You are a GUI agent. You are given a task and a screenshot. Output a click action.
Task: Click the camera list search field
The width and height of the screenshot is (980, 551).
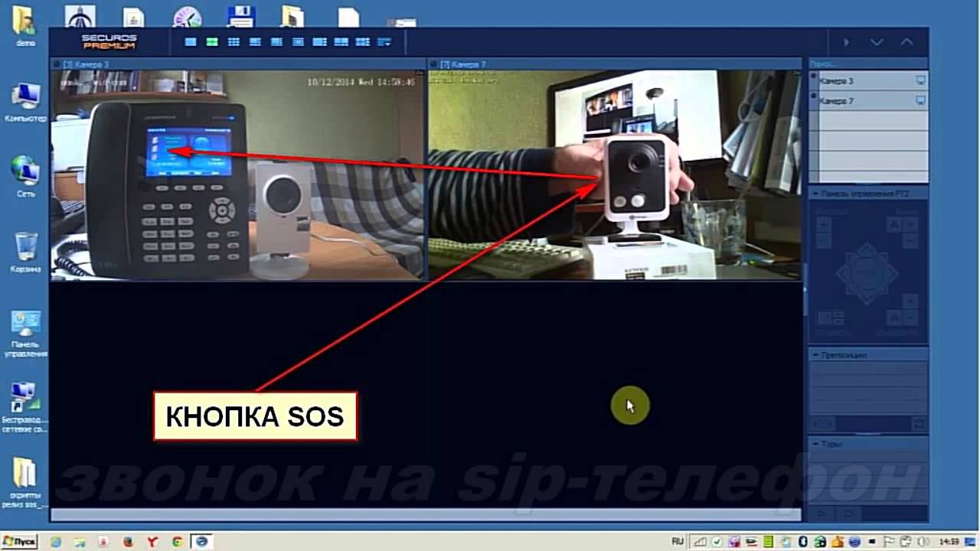[869, 64]
